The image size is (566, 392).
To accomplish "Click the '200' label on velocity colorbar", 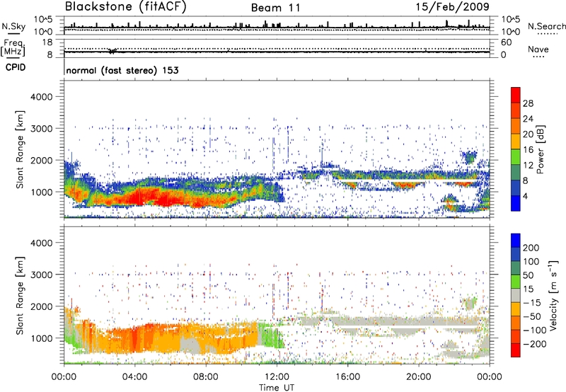I will click(x=531, y=248).
